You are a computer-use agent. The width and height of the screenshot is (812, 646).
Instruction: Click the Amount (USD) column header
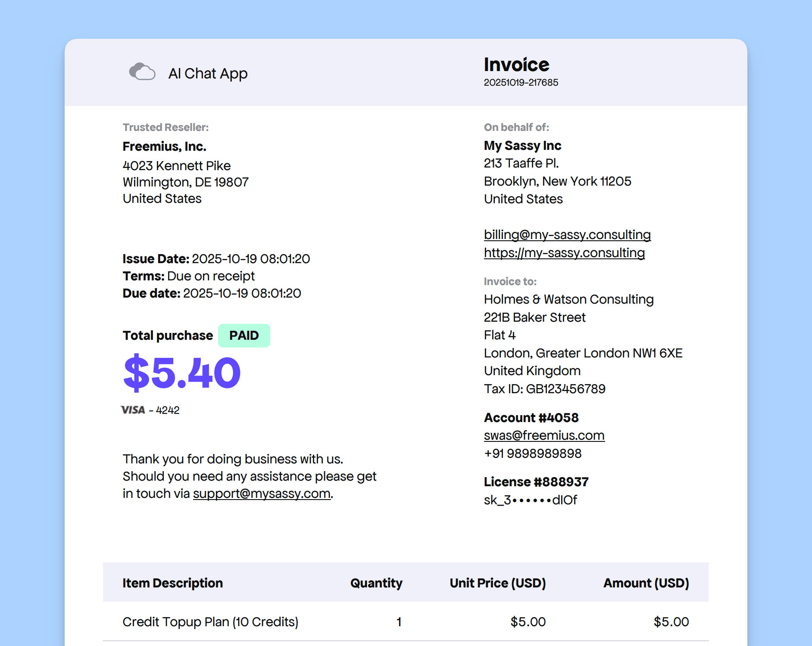[646, 583]
